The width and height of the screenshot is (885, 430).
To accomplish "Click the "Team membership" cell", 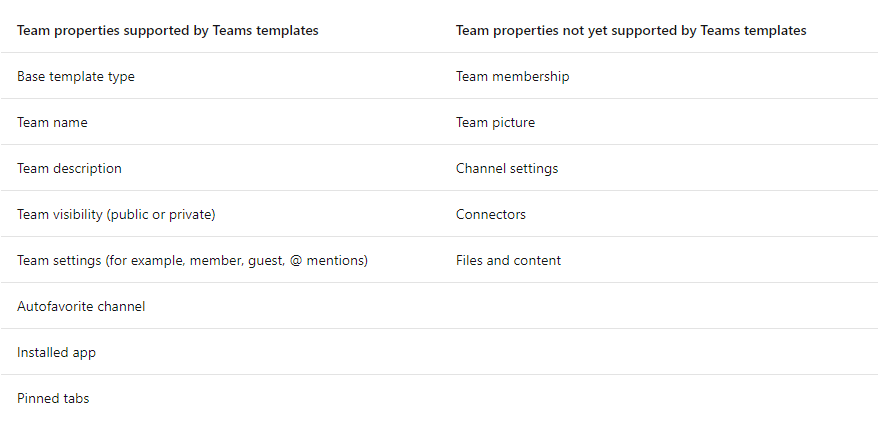I will pyautogui.click(x=512, y=77).
